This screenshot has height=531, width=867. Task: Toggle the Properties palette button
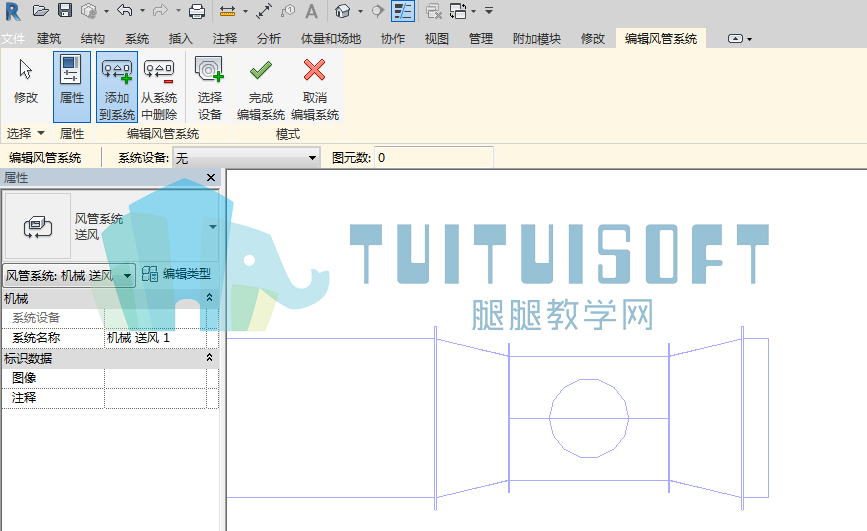72,86
